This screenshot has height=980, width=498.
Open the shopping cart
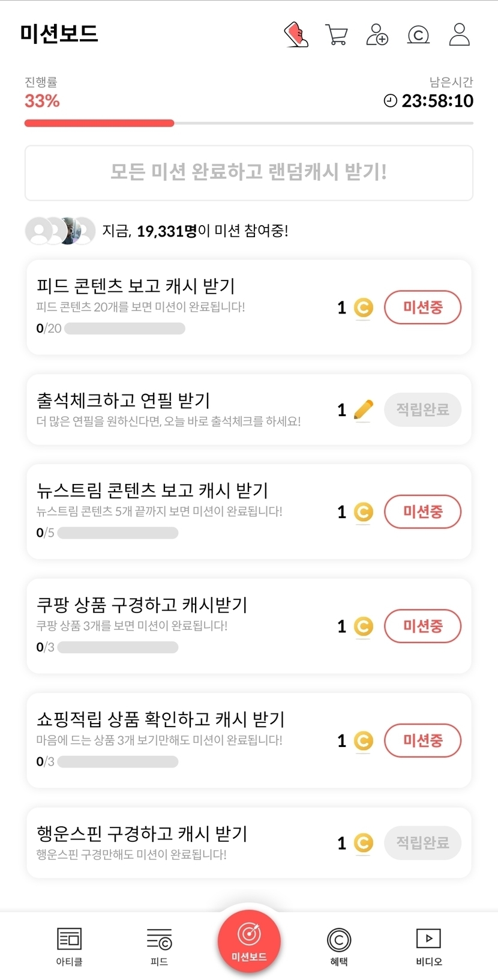click(x=336, y=34)
